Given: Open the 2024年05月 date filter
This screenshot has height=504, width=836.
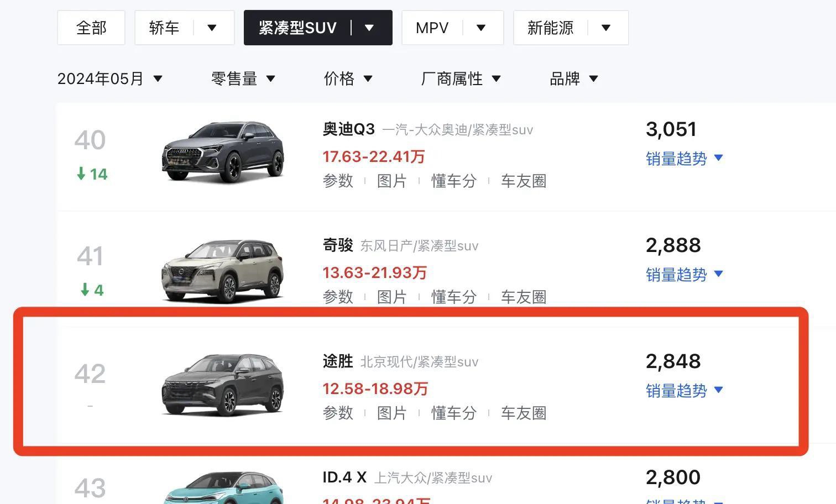Looking at the screenshot, I should coord(110,78).
